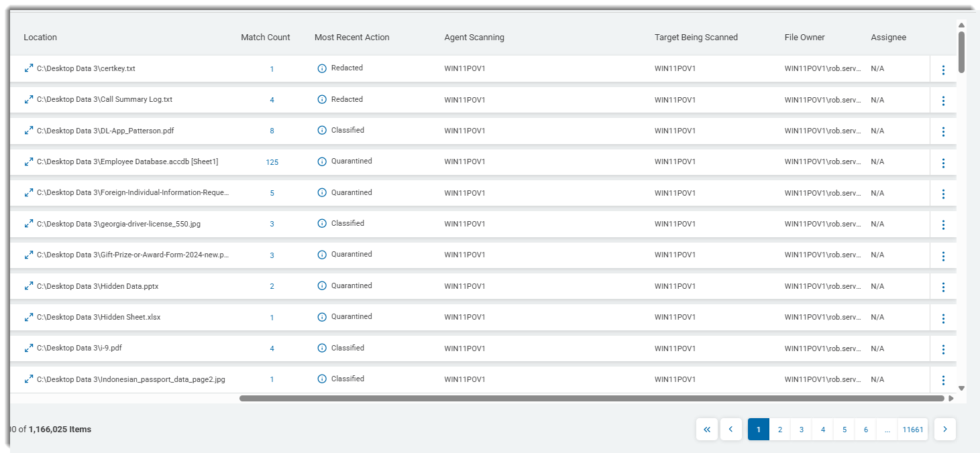Expand the i-9.pdf row
This screenshot has width=980, height=453.
click(29, 348)
